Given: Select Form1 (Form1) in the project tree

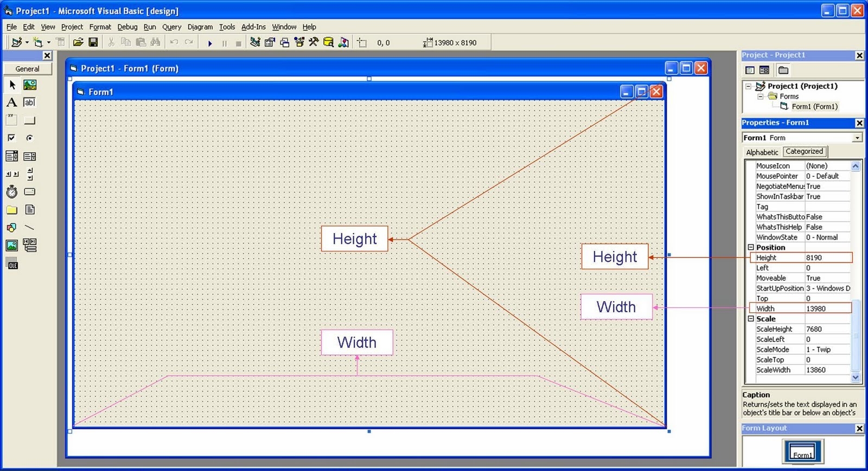Looking at the screenshot, I should pos(814,107).
